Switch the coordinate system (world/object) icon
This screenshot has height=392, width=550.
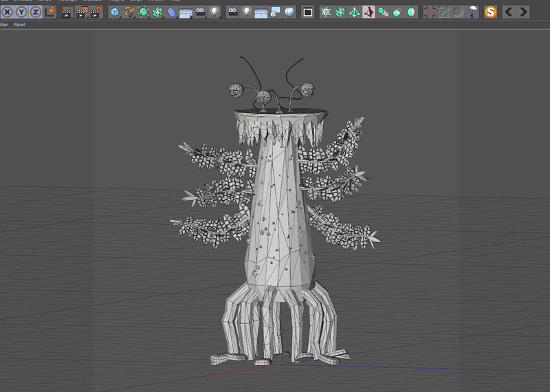coord(50,12)
